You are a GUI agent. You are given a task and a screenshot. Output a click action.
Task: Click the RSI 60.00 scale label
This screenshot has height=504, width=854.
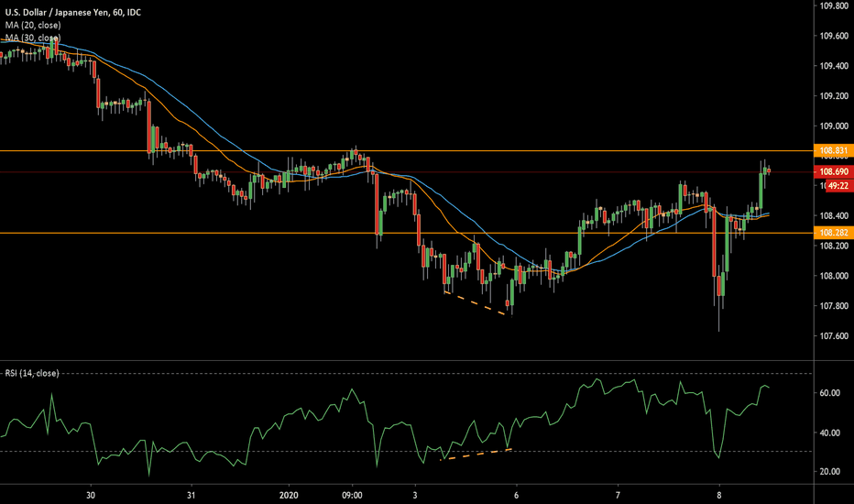(x=830, y=393)
